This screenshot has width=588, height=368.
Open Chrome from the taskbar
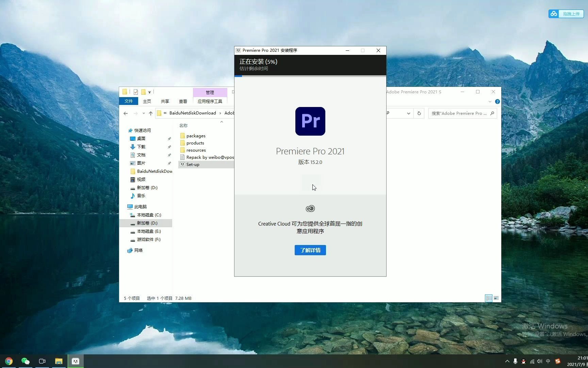(x=9, y=361)
